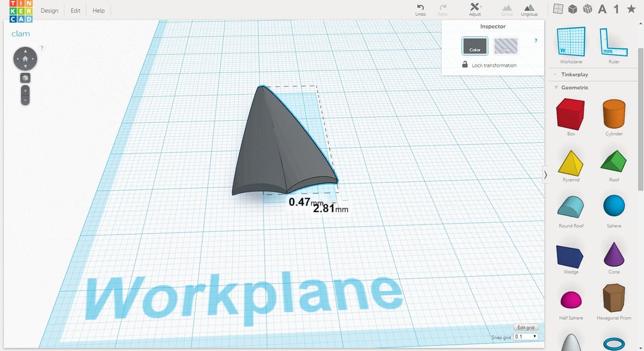Toggle Lock transformation

(489, 65)
